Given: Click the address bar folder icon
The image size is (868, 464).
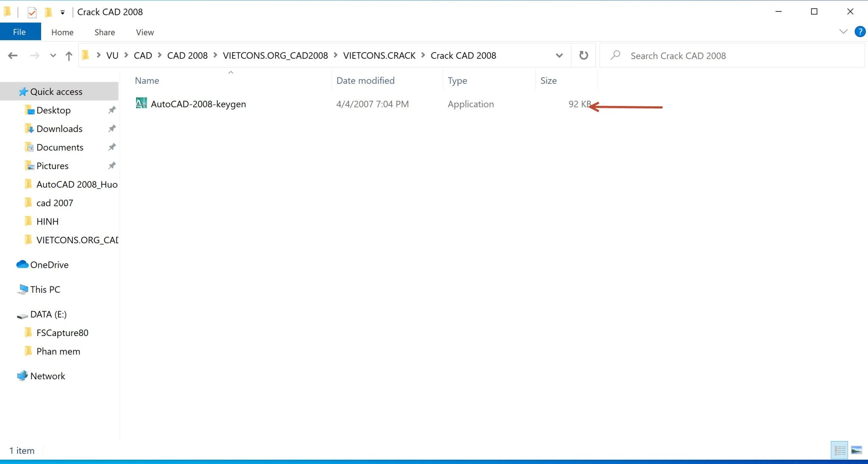Looking at the screenshot, I should tap(85, 55).
